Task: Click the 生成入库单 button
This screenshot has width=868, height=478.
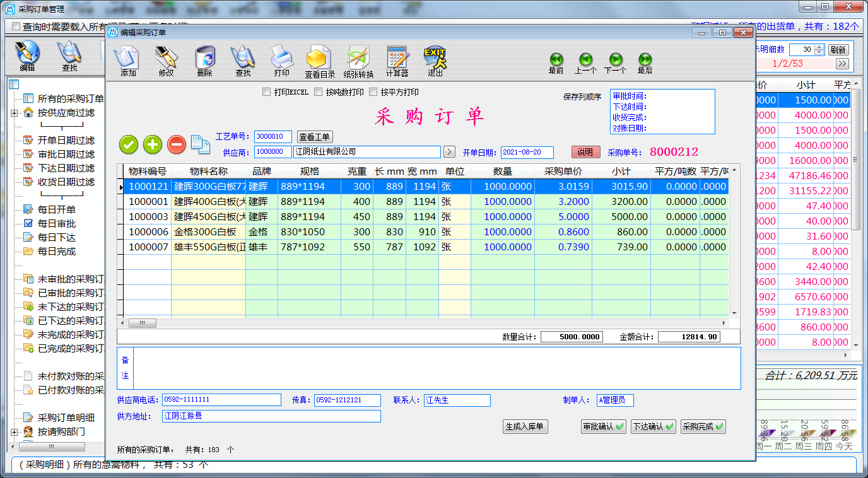Action: coord(524,427)
